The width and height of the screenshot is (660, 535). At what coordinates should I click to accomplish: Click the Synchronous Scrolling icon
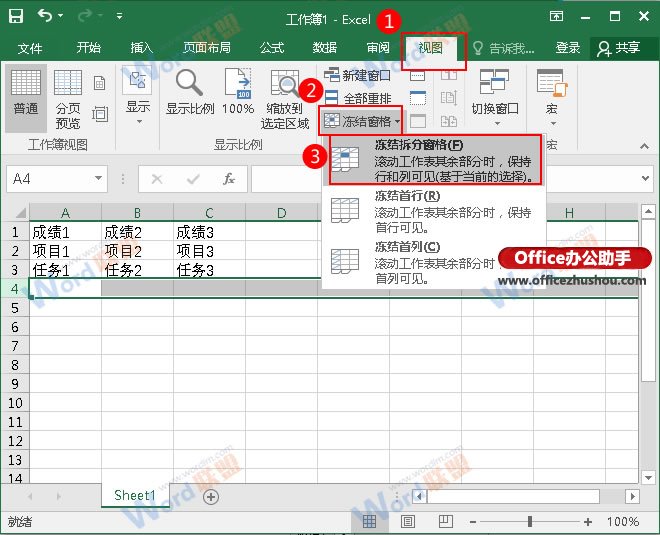449,98
